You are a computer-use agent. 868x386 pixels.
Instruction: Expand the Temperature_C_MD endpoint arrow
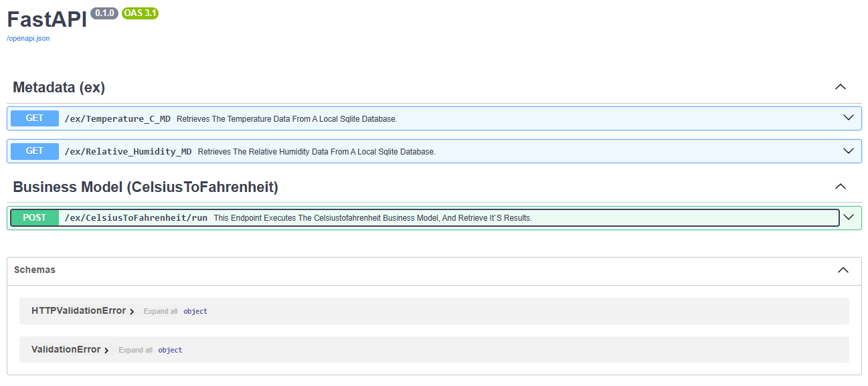coord(849,118)
